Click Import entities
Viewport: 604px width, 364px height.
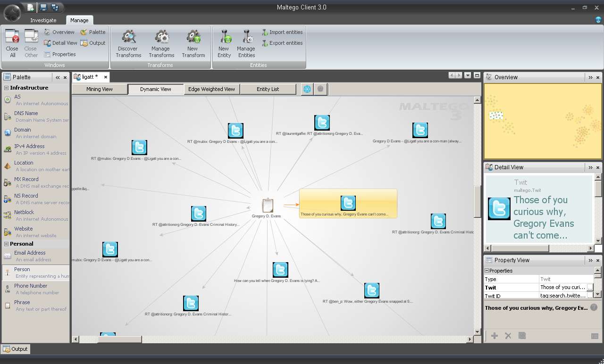tap(282, 32)
